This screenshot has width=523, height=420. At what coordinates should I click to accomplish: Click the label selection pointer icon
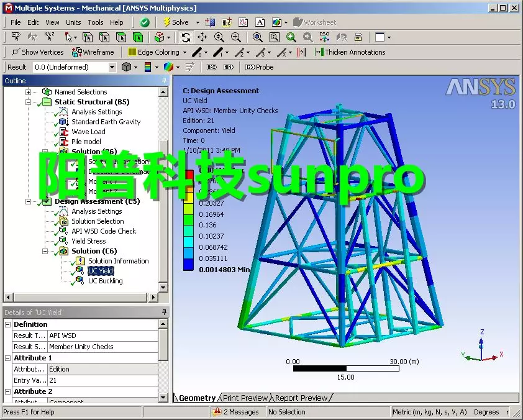16,37
